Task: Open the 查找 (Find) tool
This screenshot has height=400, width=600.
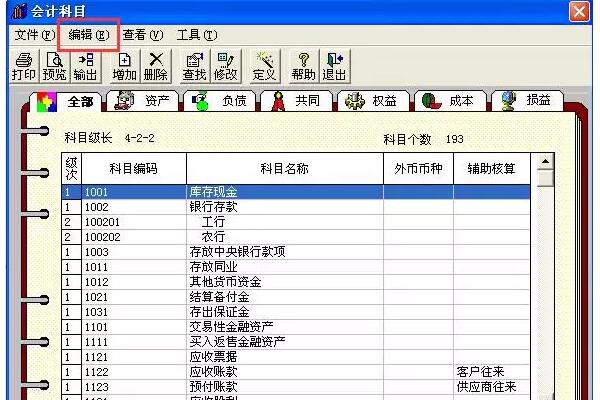Action: pos(195,66)
